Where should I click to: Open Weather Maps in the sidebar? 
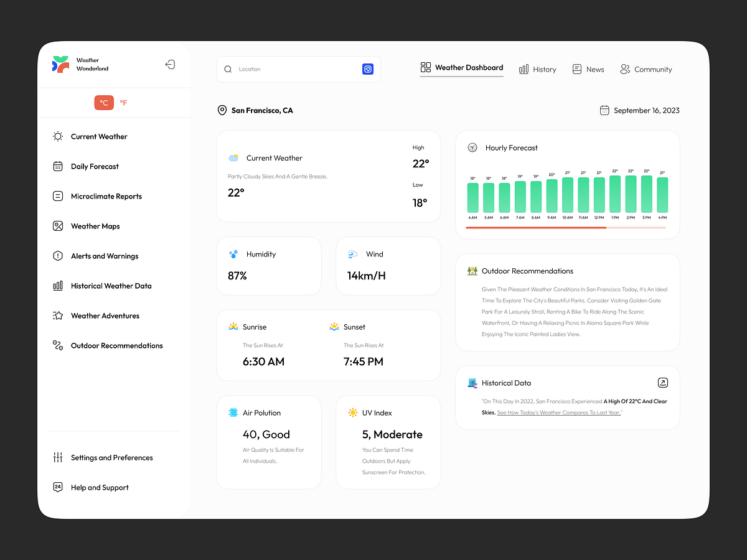57,226
